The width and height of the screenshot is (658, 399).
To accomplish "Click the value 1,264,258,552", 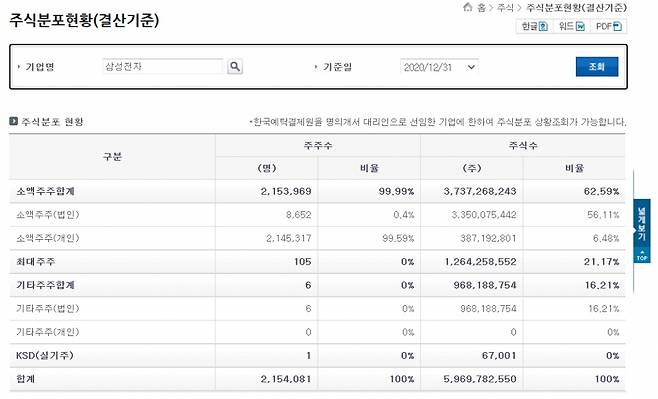I will click(480, 262).
